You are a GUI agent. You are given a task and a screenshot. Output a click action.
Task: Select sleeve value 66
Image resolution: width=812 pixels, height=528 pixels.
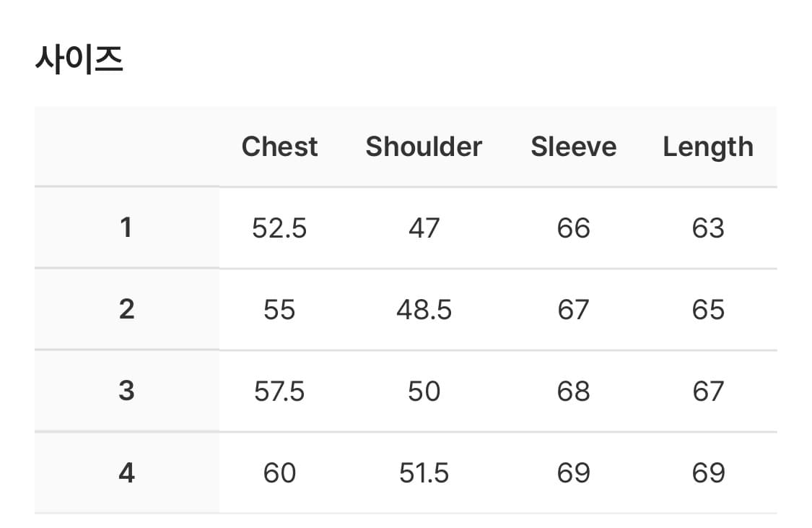[x=574, y=228]
